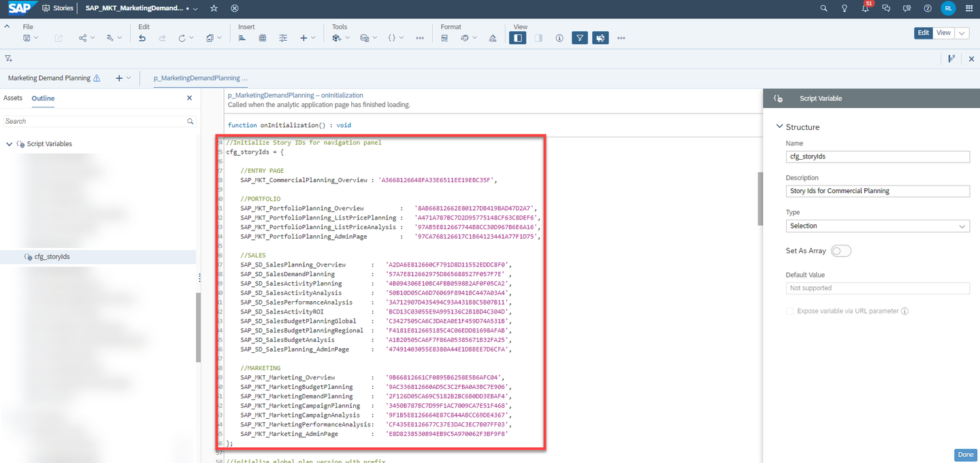Viewport: 980px width, 463px height.
Task: Open the Stories breadcrumb
Action: tap(58, 8)
